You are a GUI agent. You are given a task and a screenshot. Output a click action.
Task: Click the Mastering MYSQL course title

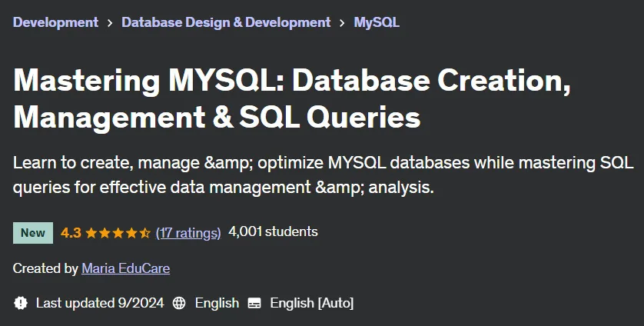tap(292, 98)
